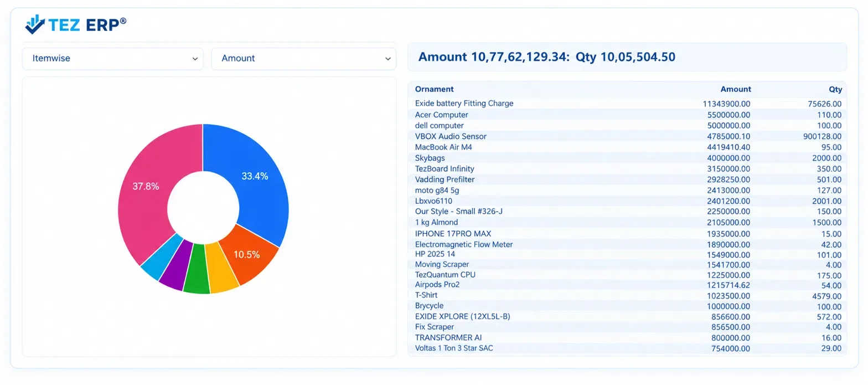Screen dimensions: 868x385
Task: Select the IPHONE 17PRO MAX row
Action: tap(627, 234)
